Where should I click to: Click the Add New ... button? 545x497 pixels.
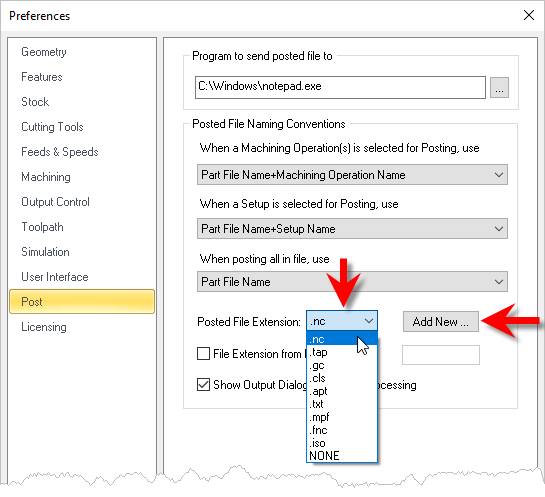coord(441,321)
